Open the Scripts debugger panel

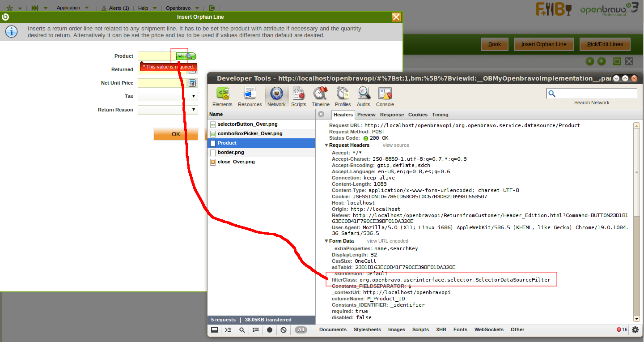pos(298,97)
